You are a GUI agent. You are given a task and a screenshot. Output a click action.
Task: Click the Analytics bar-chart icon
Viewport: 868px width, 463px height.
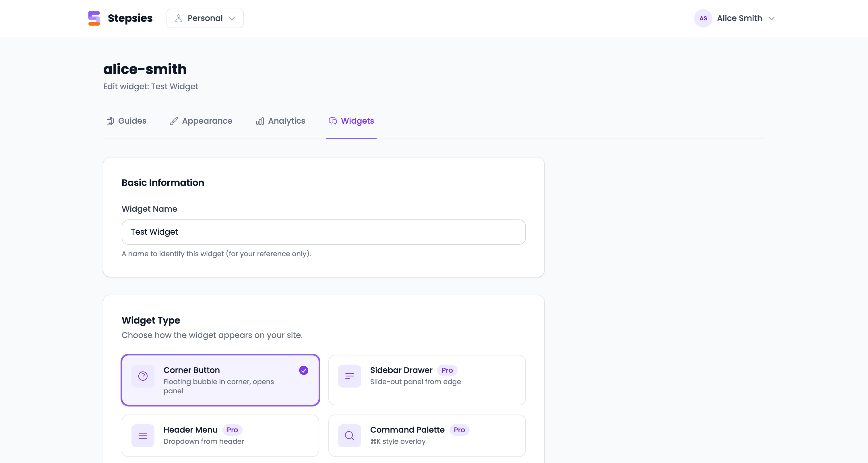(x=260, y=121)
